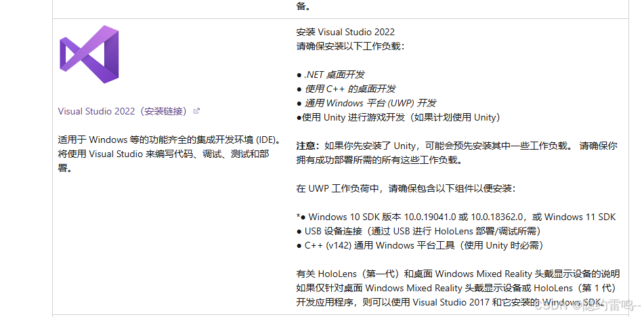Click the Visual Studio purple logo image
This screenshot has width=644, height=317.
[89, 54]
